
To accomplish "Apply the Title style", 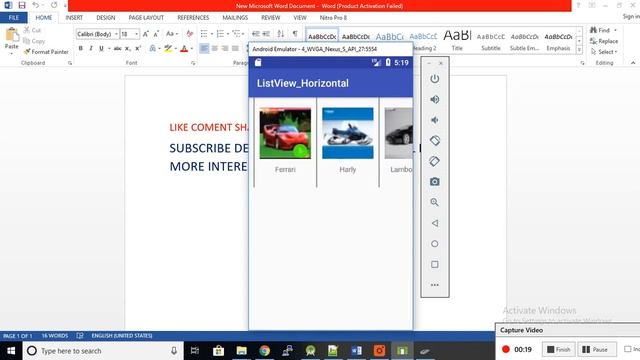I will pos(457,40).
